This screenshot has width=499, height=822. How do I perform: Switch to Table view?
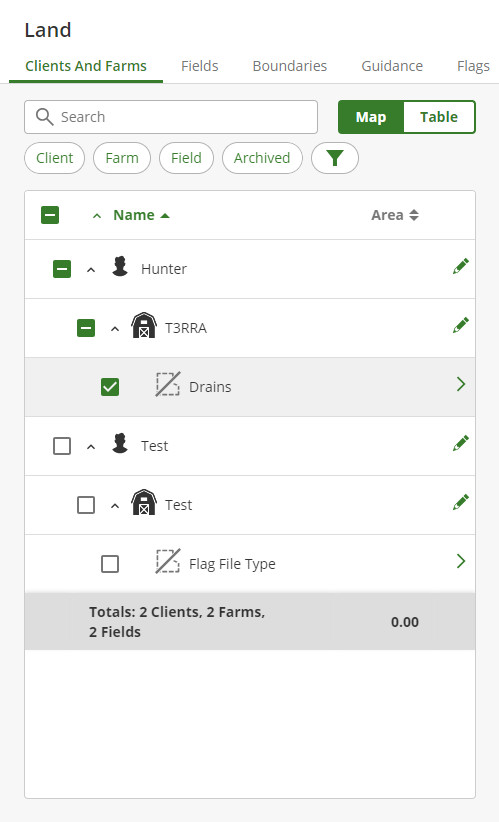point(439,117)
